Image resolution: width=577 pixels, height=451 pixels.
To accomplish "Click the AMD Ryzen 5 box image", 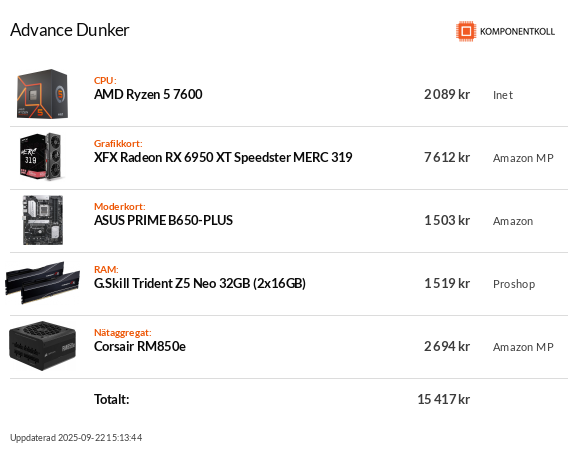I will pyautogui.click(x=42, y=94).
